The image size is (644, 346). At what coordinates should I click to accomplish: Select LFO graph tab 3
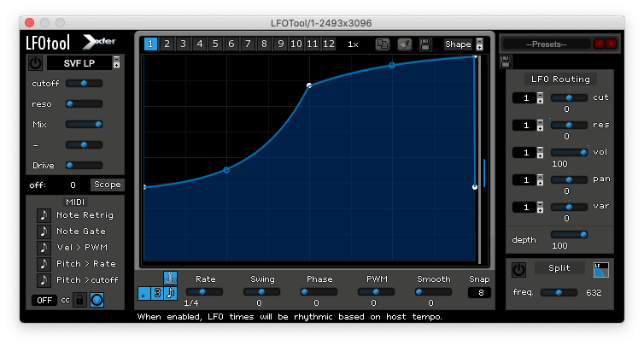(x=183, y=44)
